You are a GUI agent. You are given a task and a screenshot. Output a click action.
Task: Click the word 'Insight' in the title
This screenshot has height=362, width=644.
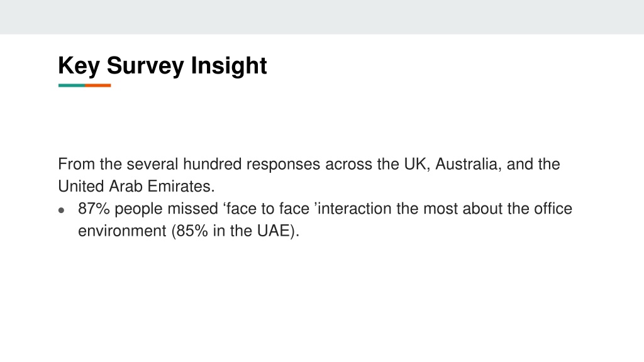tap(229, 65)
